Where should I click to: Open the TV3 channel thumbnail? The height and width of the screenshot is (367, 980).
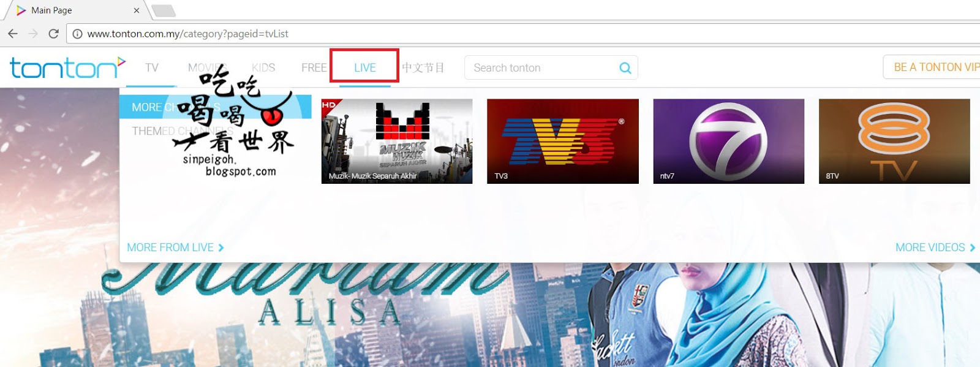(x=563, y=141)
